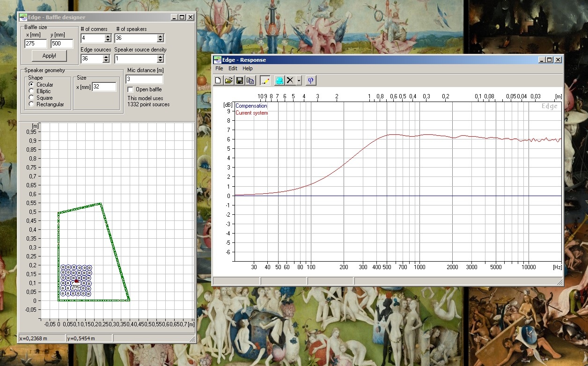This screenshot has height=366, width=588.
Task: Click the X delete icon in toolbar
Action: 290,81
